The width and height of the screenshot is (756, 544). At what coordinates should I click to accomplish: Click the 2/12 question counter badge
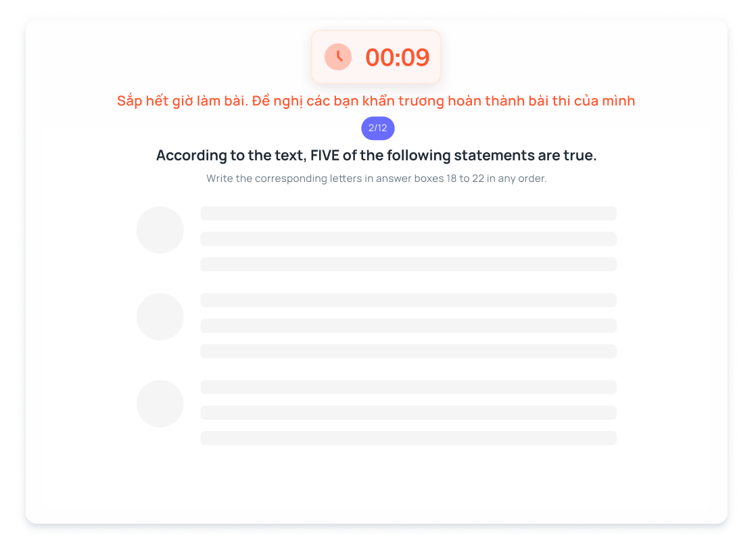click(x=377, y=128)
